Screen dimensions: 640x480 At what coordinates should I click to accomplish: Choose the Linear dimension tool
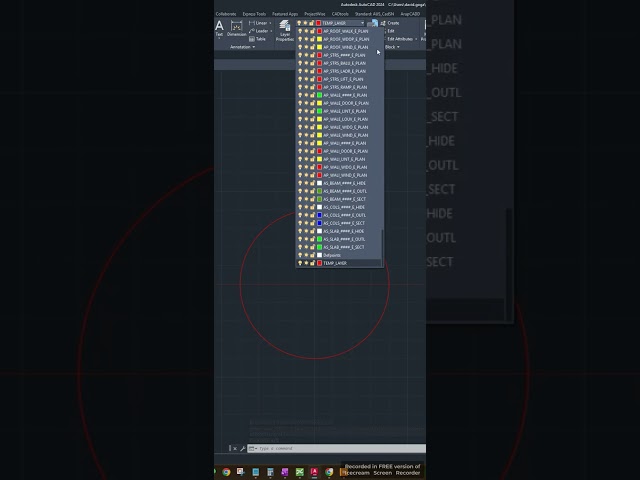(x=258, y=23)
